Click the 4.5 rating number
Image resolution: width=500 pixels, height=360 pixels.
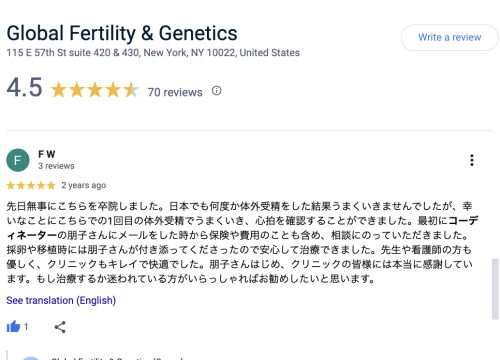click(x=24, y=87)
